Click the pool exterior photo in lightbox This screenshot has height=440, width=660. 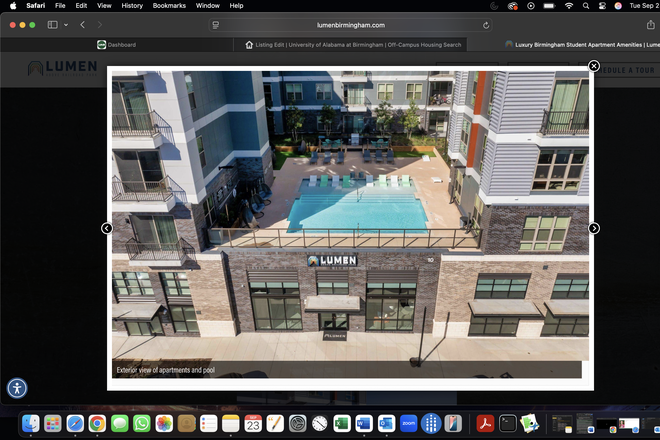pyautogui.click(x=350, y=216)
